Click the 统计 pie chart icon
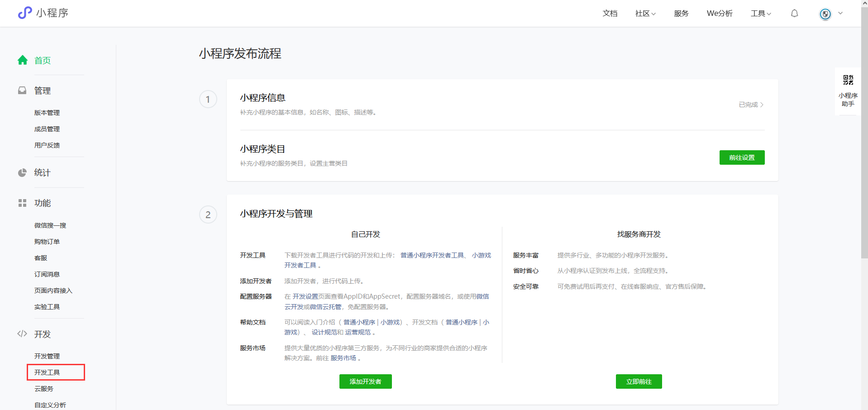The height and width of the screenshot is (410, 868). [22, 172]
